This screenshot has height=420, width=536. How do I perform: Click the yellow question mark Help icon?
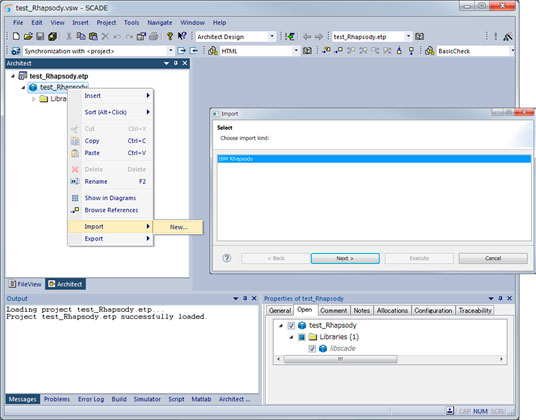pyautogui.click(x=170, y=36)
